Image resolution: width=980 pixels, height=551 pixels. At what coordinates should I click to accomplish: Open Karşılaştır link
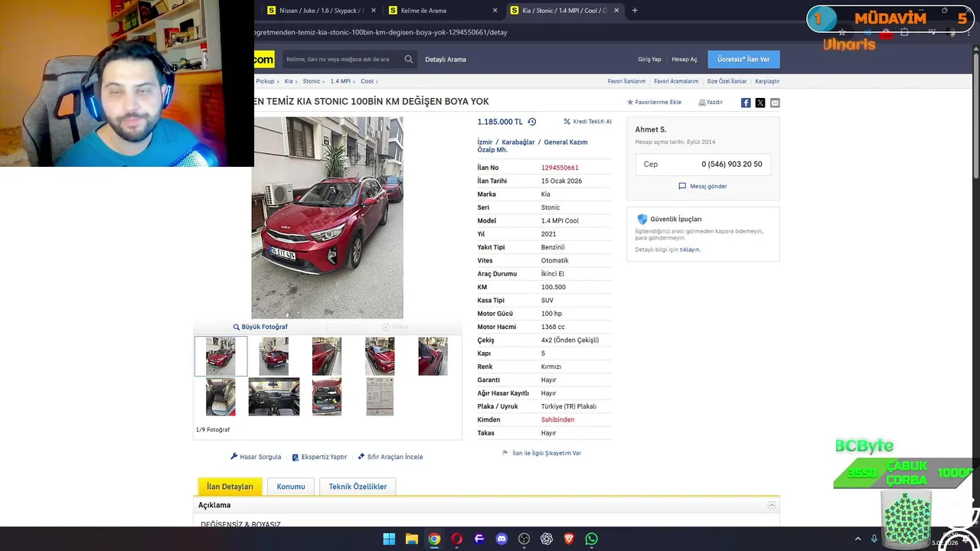[767, 81]
